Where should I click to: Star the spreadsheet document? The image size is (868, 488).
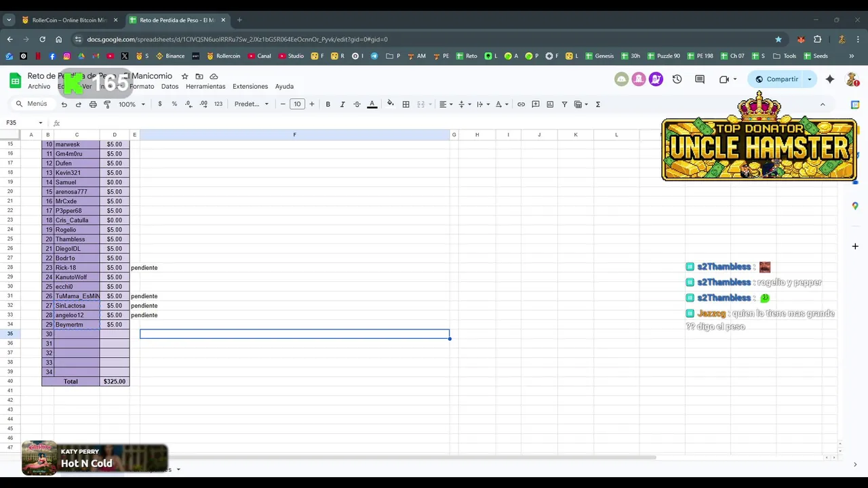coord(184,76)
